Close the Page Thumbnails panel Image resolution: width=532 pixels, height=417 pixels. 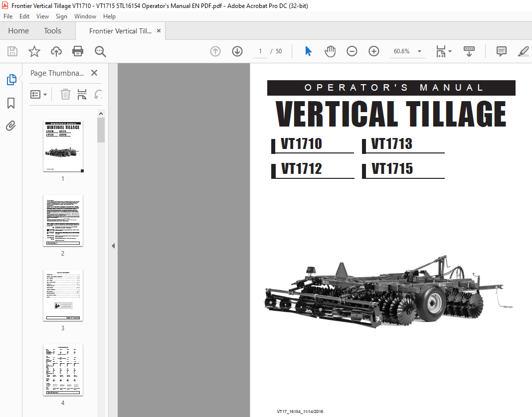pyautogui.click(x=94, y=73)
